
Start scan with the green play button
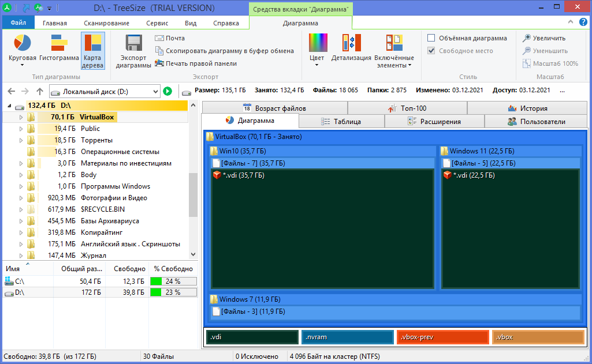pyautogui.click(x=167, y=91)
